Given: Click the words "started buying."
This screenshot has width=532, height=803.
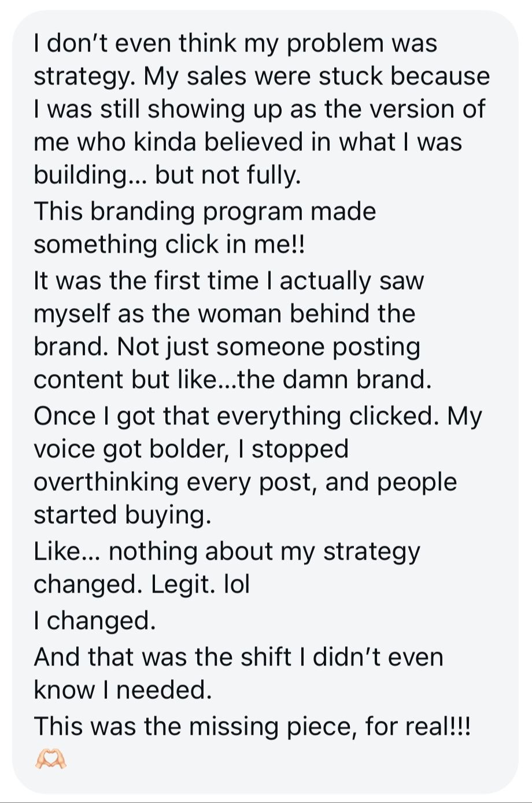Looking at the screenshot, I should pyautogui.click(x=123, y=515).
